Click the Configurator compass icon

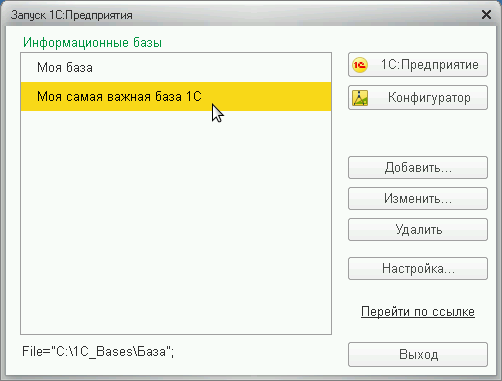tap(360, 98)
